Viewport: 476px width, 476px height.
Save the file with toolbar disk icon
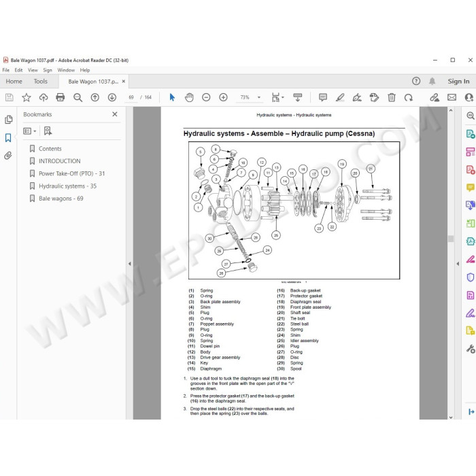pos(9,97)
